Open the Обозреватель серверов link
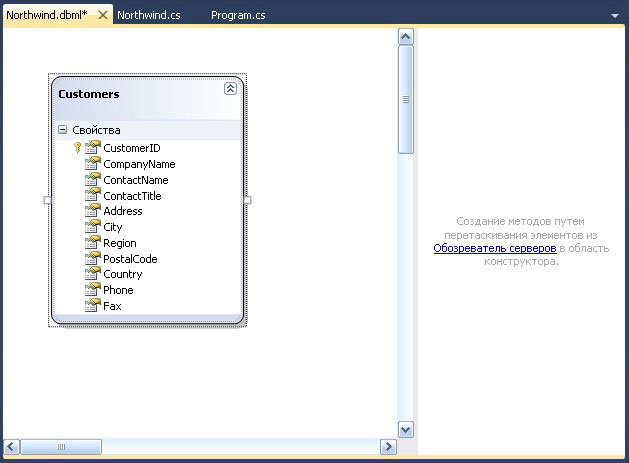This screenshot has height=463, width=629. pyautogui.click(x=495, y=248)
